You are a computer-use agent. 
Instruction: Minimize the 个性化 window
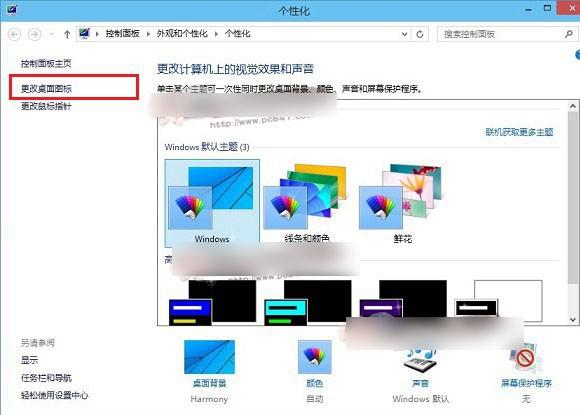(528, 9)
